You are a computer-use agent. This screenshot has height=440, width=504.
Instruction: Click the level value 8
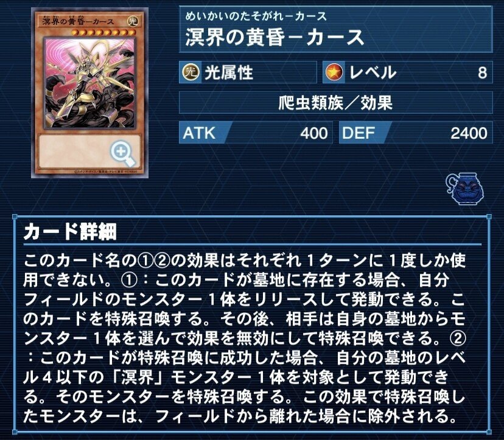coord(482,72)
